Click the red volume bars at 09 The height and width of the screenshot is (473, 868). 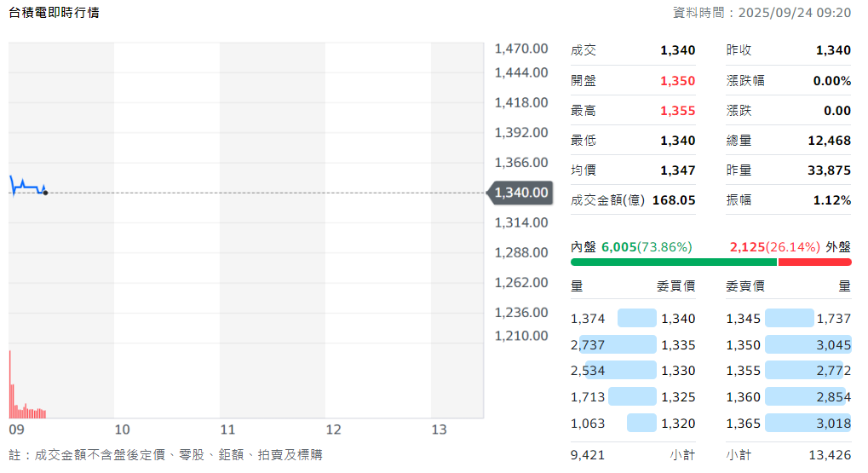[26, 385]
